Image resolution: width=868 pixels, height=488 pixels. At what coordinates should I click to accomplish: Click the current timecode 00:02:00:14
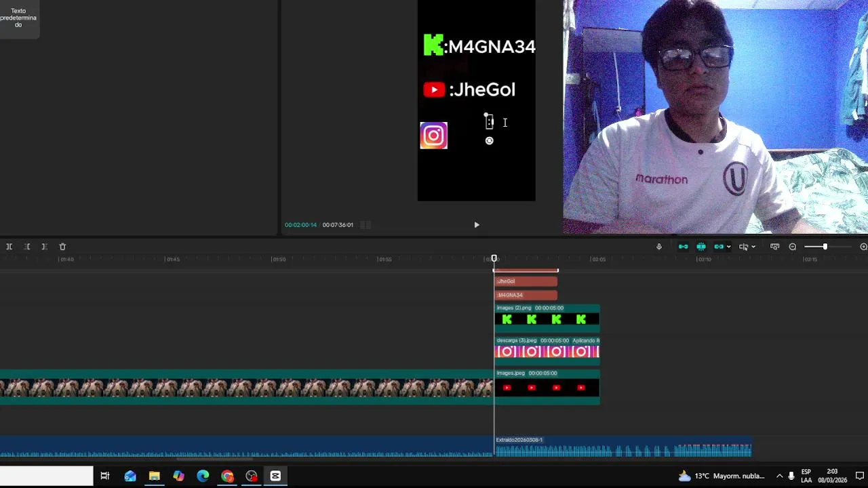[x=300, y=225]
